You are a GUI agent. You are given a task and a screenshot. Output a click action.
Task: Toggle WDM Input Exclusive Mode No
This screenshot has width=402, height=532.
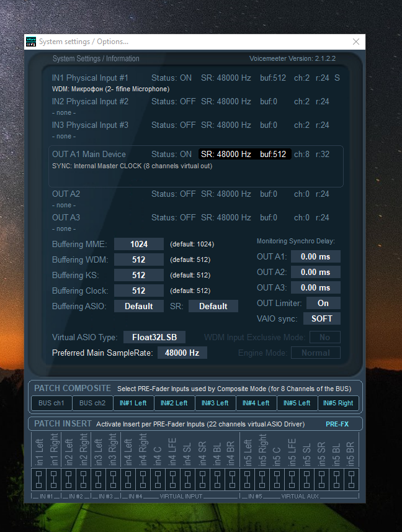point(324,337)
